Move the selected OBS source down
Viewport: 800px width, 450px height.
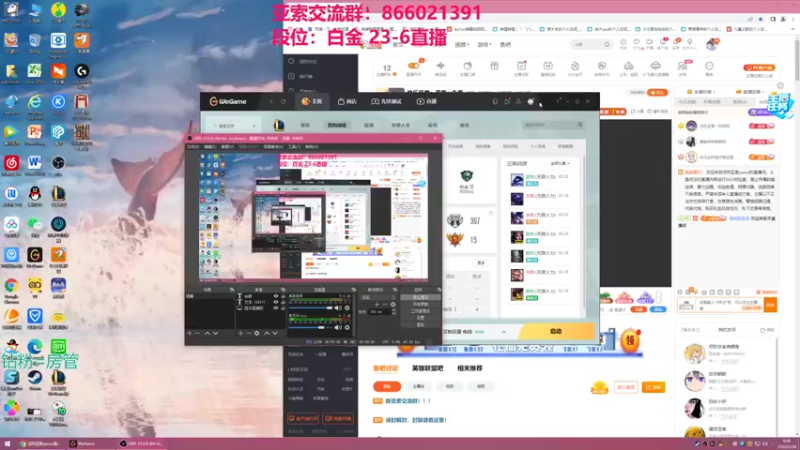coord(275,333)
